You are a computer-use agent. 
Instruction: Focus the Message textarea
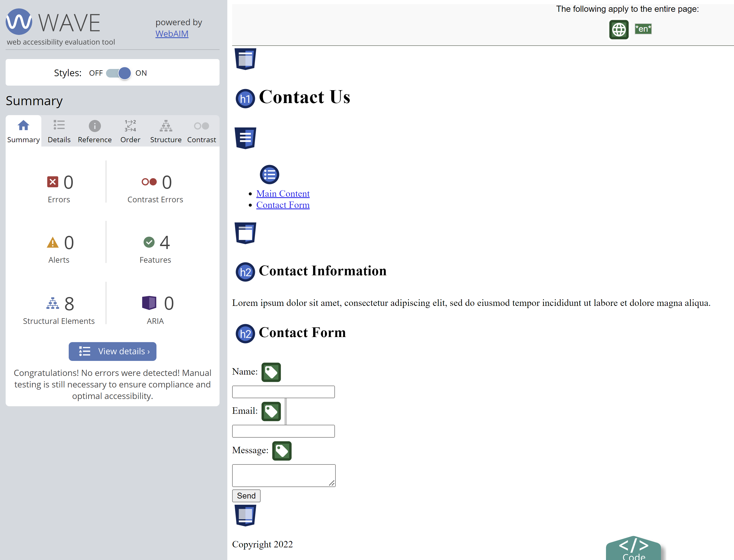284,475
